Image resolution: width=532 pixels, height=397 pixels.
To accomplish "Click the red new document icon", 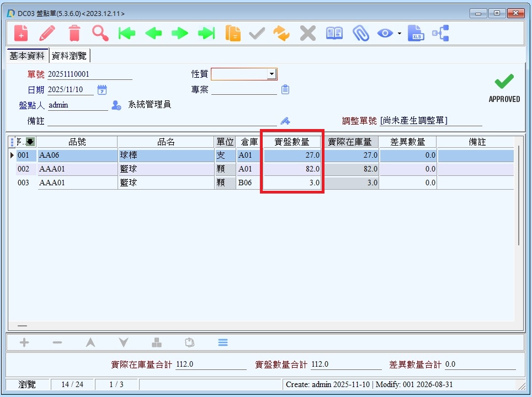I will (x=21, y=33).
